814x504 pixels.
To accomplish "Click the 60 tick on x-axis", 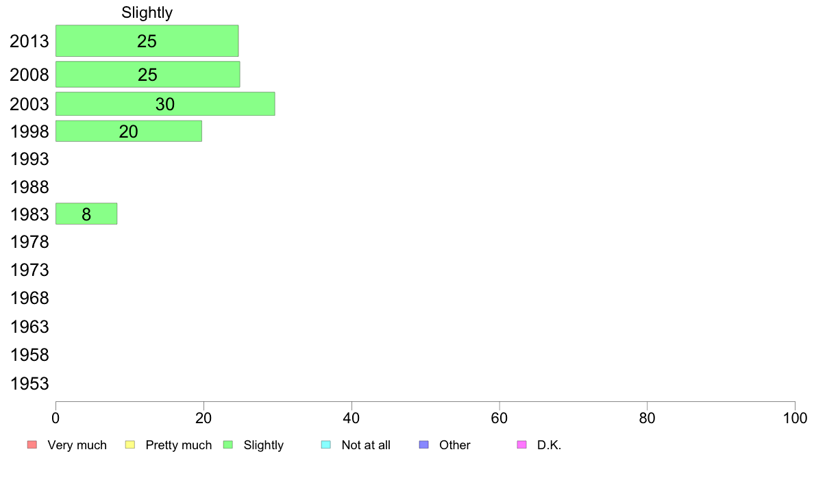I will (x=499, y=418).
